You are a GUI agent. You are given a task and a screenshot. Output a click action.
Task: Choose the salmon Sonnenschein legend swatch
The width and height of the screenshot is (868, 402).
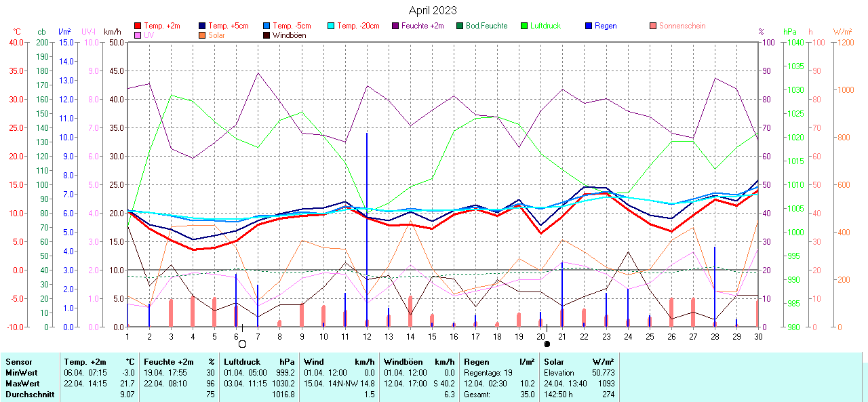click(x=653, y=26)
